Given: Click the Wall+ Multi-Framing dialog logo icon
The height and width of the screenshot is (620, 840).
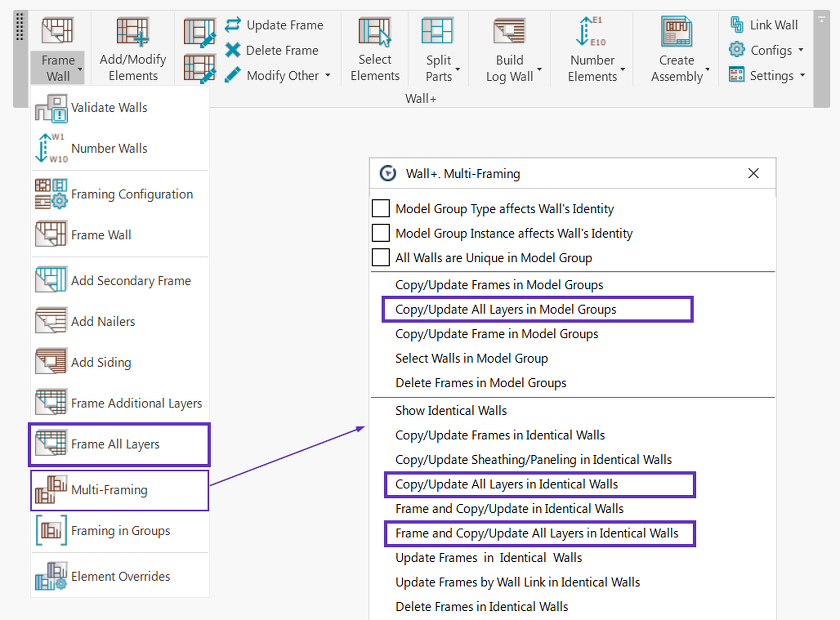Looking at the screenshot, I should click(x=388, y=173).
